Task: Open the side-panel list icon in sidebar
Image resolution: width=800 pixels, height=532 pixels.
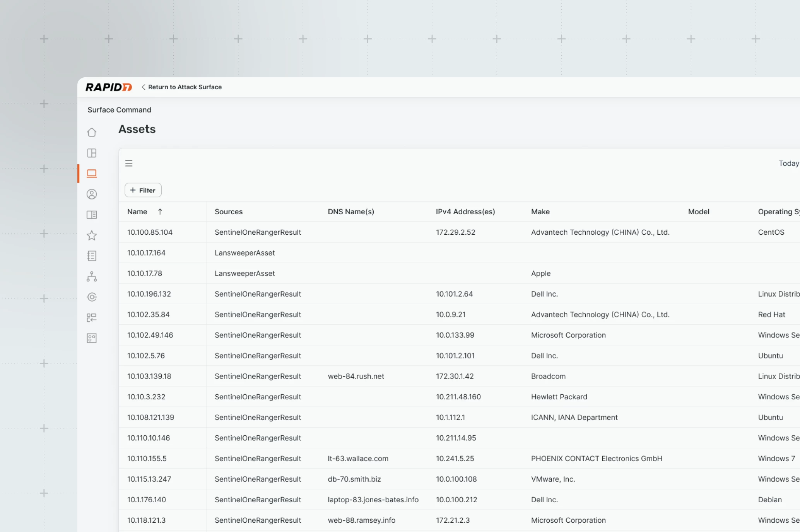Action: [92, 215]
